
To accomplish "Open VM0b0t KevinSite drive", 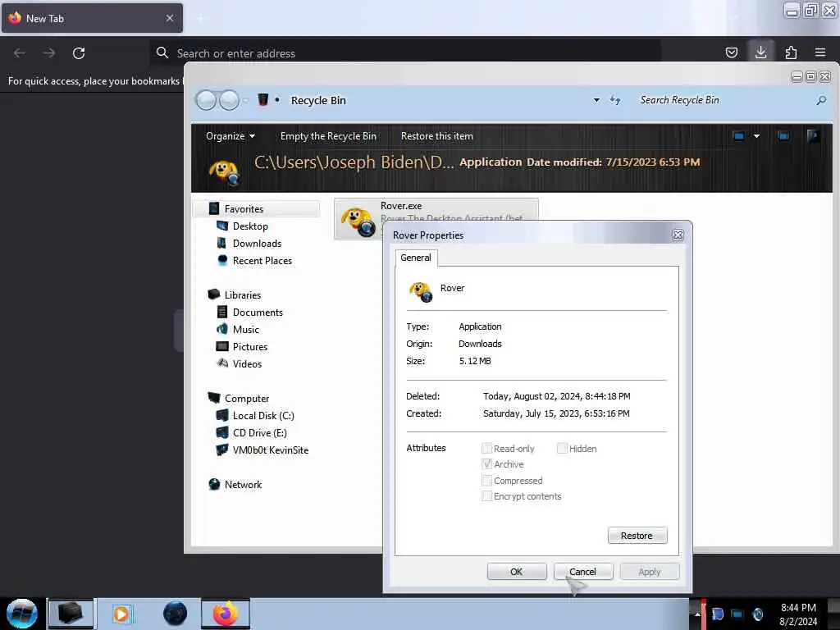I will pyautogui.click(x=270, y=450).
